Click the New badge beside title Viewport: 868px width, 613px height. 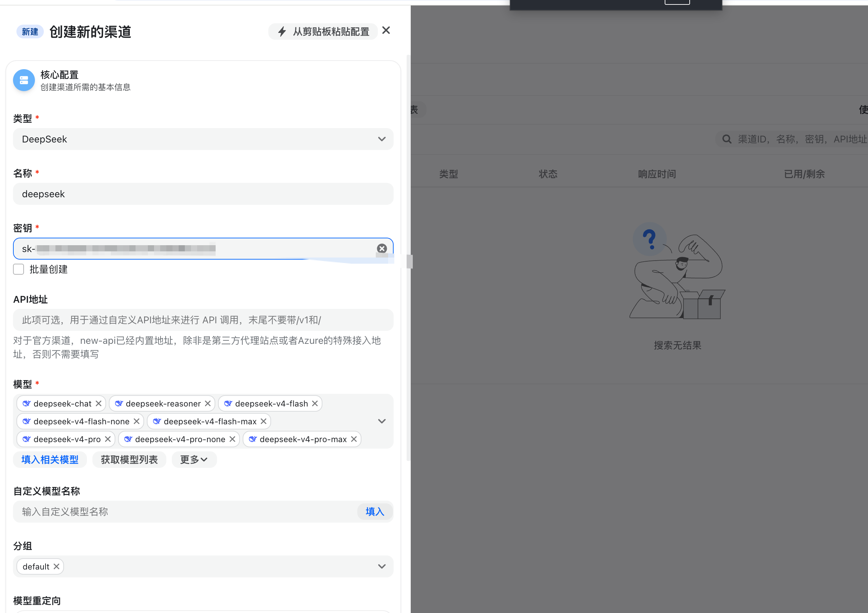pyautogui.click(x=30, y=32)
